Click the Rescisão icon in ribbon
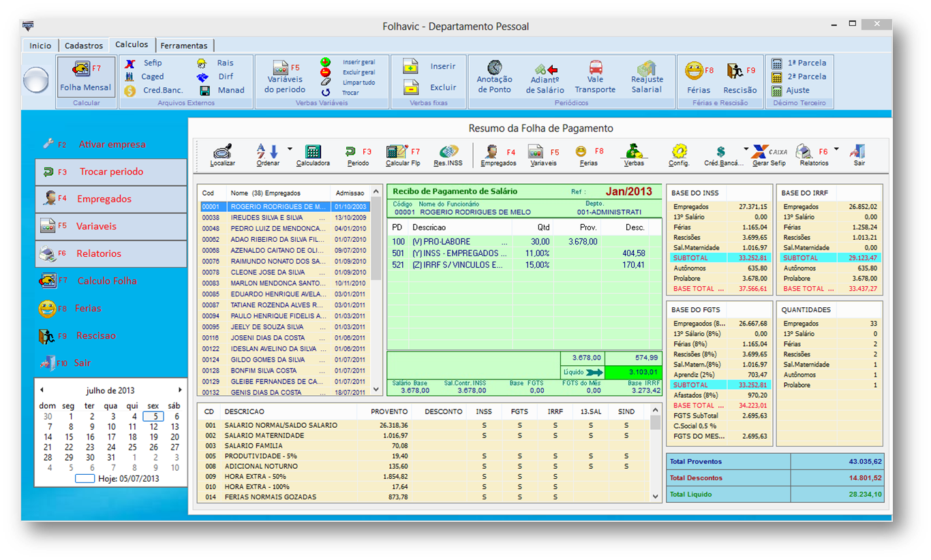This screenshot has width=931, height=560. (x=735, y=71)
